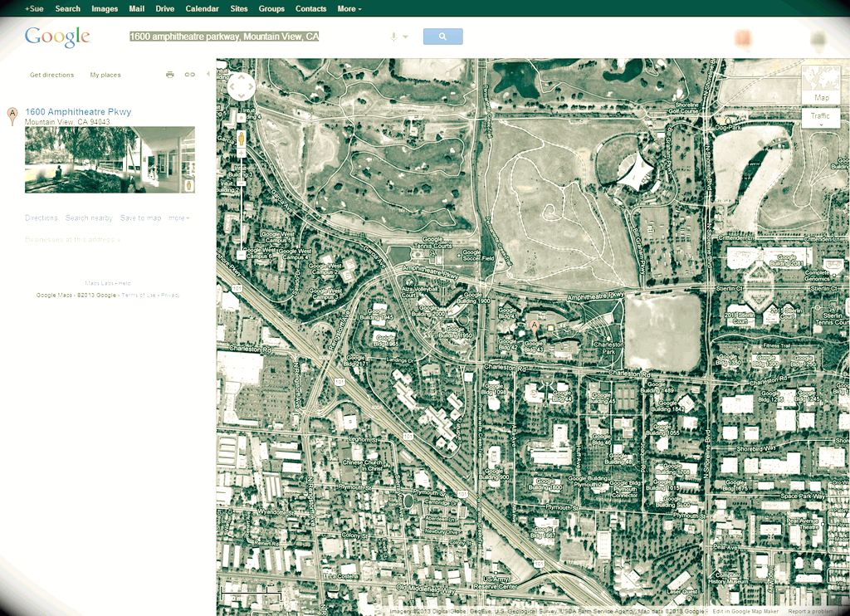Screen dimensions: 850x616
Task: Expand the More menu in top bar
Action: [x=349, y=8]
